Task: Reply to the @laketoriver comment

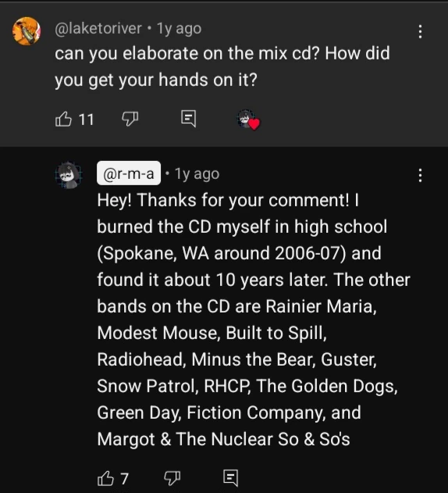Action: click(x=189, y=119)
